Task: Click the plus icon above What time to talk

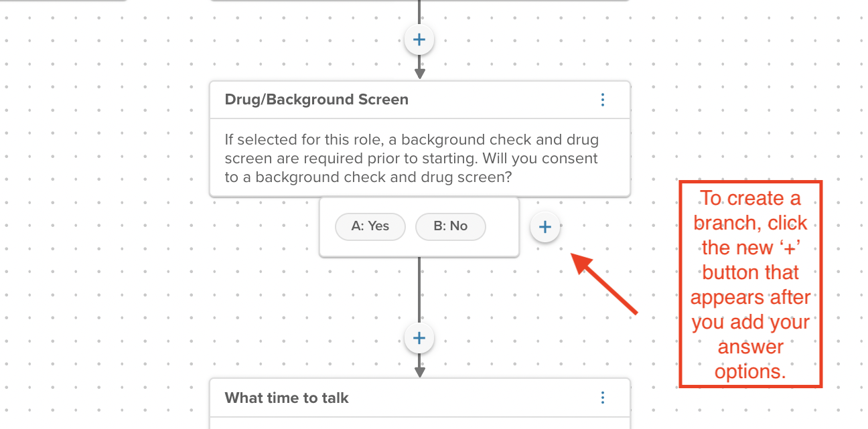Action: pos(419,338)
